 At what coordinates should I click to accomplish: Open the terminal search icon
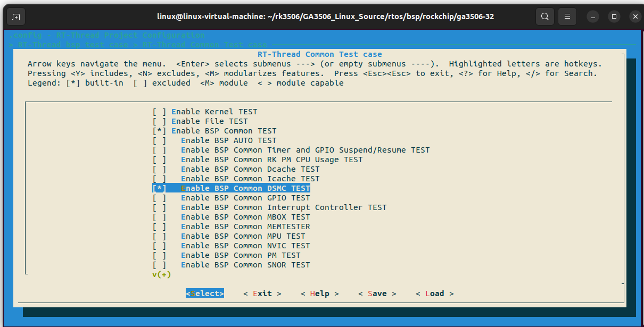coord(544,16)
